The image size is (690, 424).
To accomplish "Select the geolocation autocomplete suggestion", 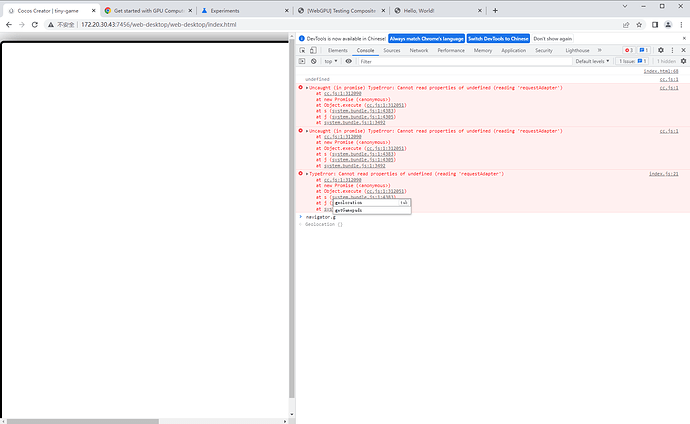I will [372, 203].
